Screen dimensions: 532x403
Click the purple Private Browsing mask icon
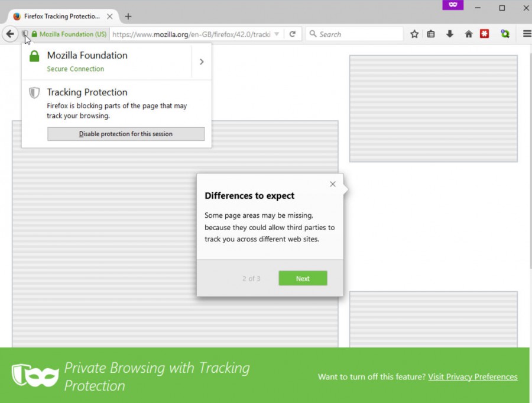(x=453, y=5)
